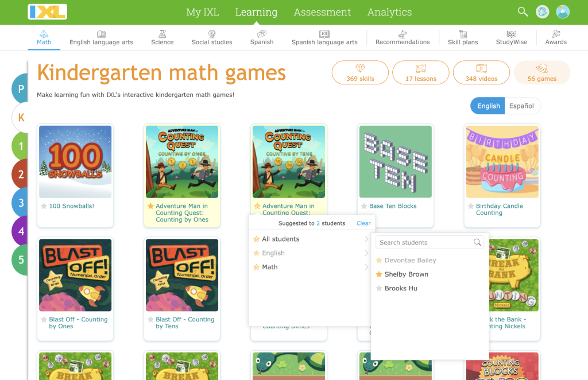Unstar Shelby Brown
Screen dimensions: 588x380
click(x=379, y=274)
